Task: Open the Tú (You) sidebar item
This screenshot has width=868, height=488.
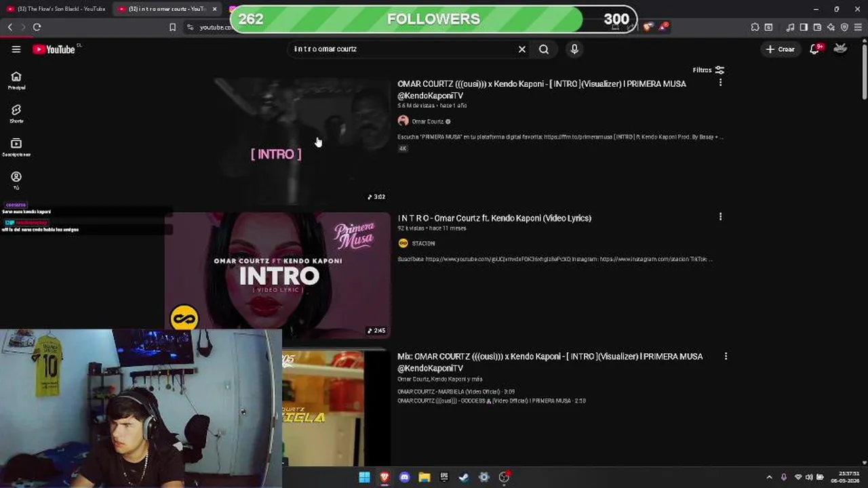Action: (x=16, y=180)
